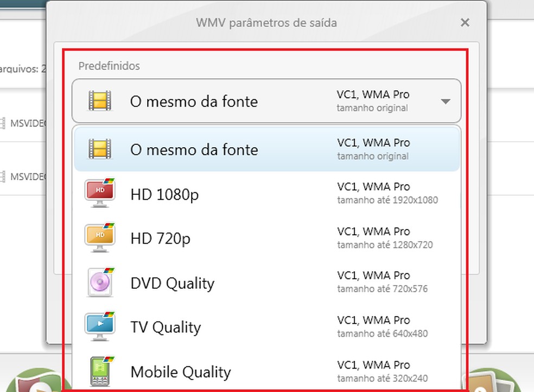Close the WMV parâmetros de saída dialog
Screen dimensions: 534x392
pyautogui.click(x=465, y=23)
